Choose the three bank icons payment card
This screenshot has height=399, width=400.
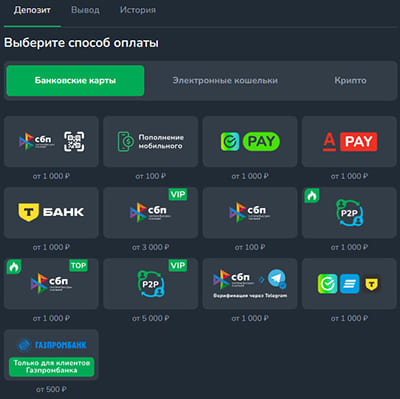point(349,284)
